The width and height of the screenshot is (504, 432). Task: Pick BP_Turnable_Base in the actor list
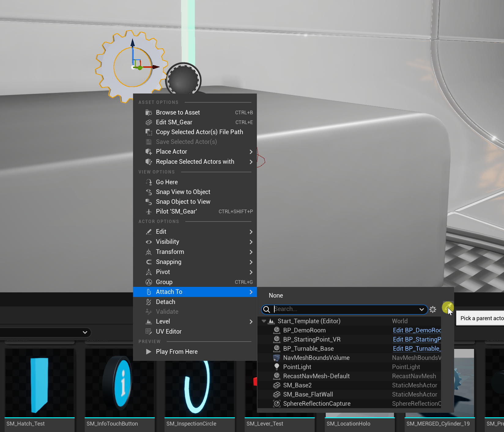[308, 349]
